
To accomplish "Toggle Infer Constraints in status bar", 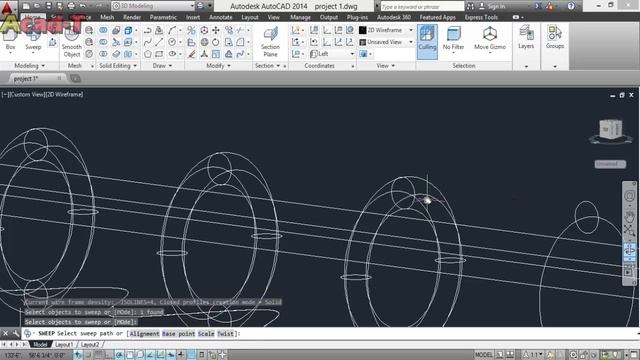I will pos(78,355).
